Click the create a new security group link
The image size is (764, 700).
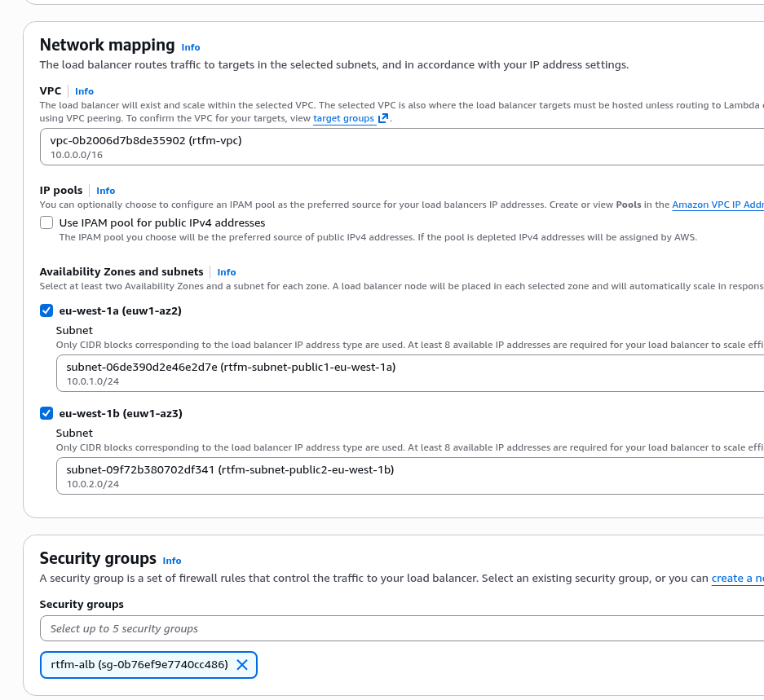tap(737, 579)
